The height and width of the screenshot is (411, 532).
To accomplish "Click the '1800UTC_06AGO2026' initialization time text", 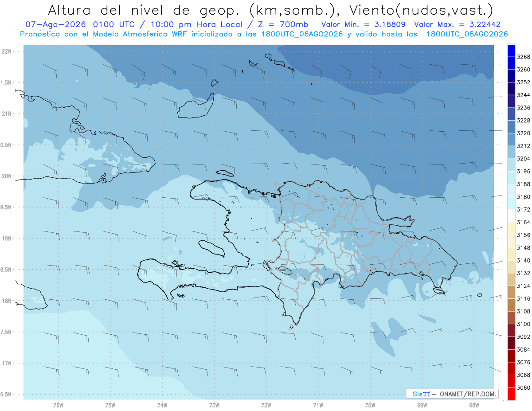I will pyautogui.click(x=302, y=34).
